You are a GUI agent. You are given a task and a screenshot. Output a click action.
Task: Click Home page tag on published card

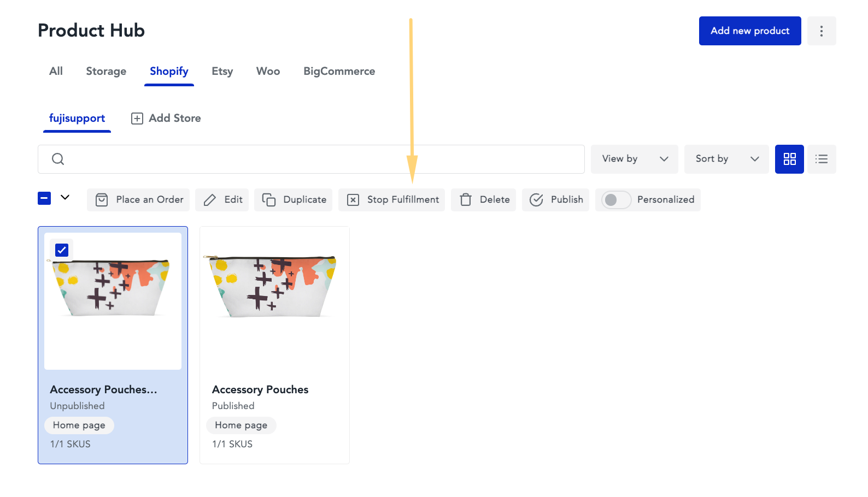coord(241,425)
